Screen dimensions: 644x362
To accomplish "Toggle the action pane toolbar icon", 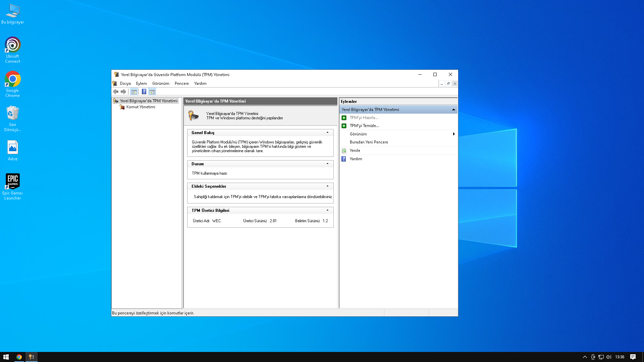I will [x=152, y=92].
